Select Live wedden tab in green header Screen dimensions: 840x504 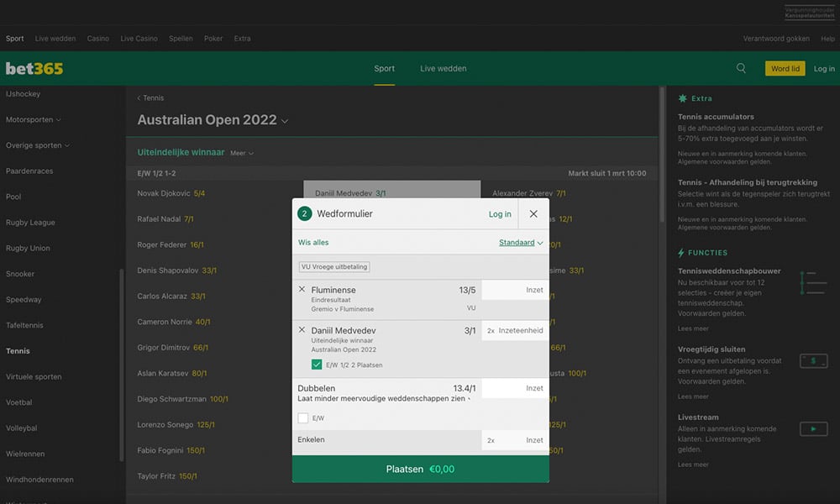(x=443, y=69)
